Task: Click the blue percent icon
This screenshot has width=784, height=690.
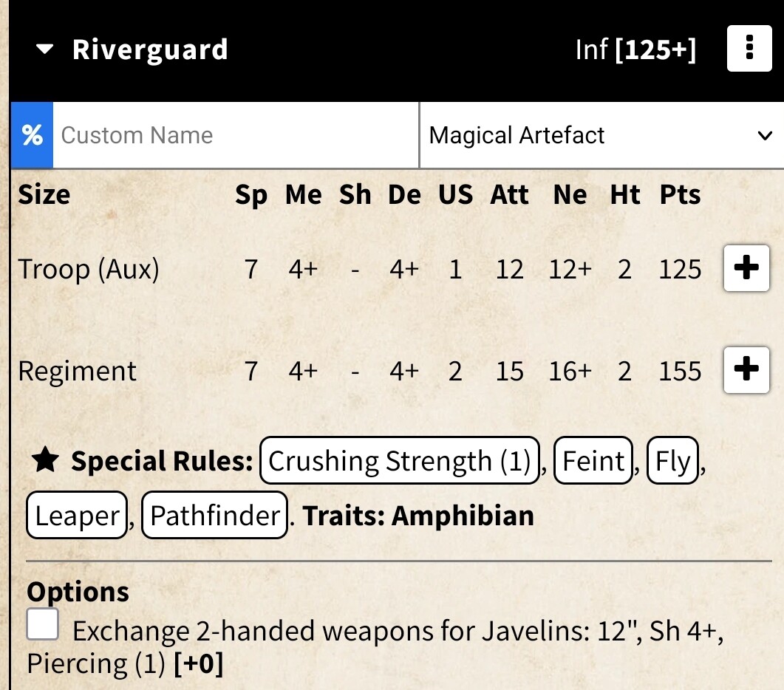Action: click(32, 135)
